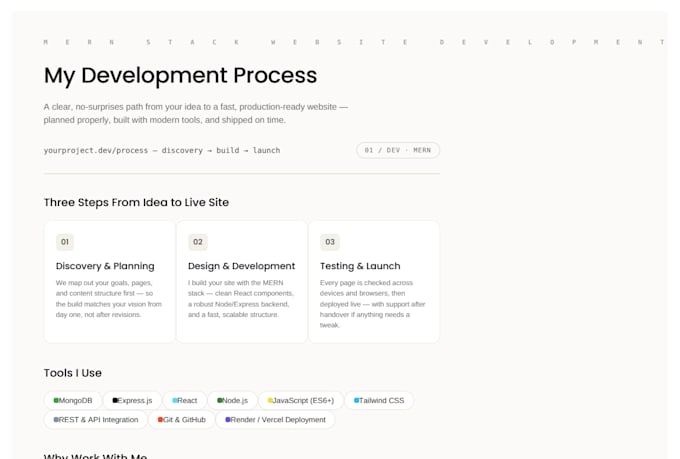Click the gray REST & API dot
The height and width of the screenshot is (459, 680).
pos(56,420)
